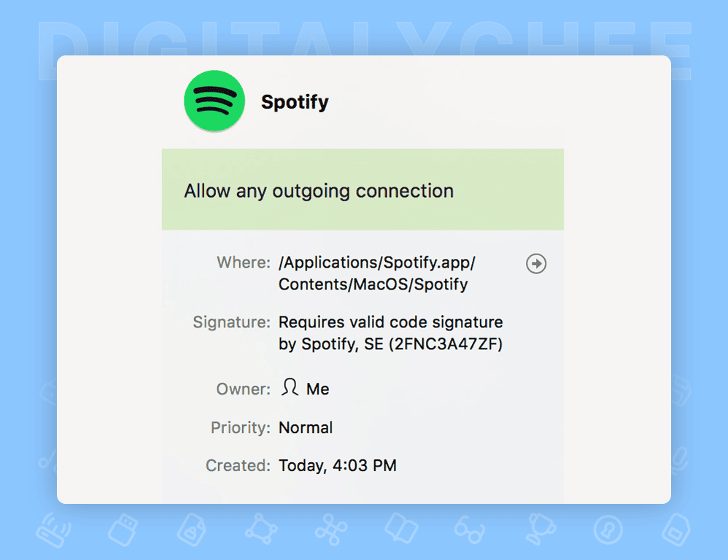Click the Priority value Normal
728x560 pixels.
point(306,427)
